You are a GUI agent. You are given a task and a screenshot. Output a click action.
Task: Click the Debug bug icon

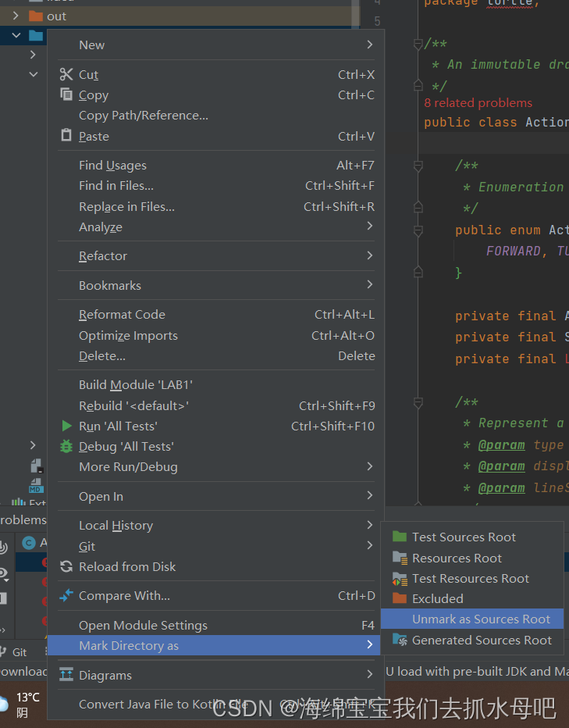coord(66,446)
